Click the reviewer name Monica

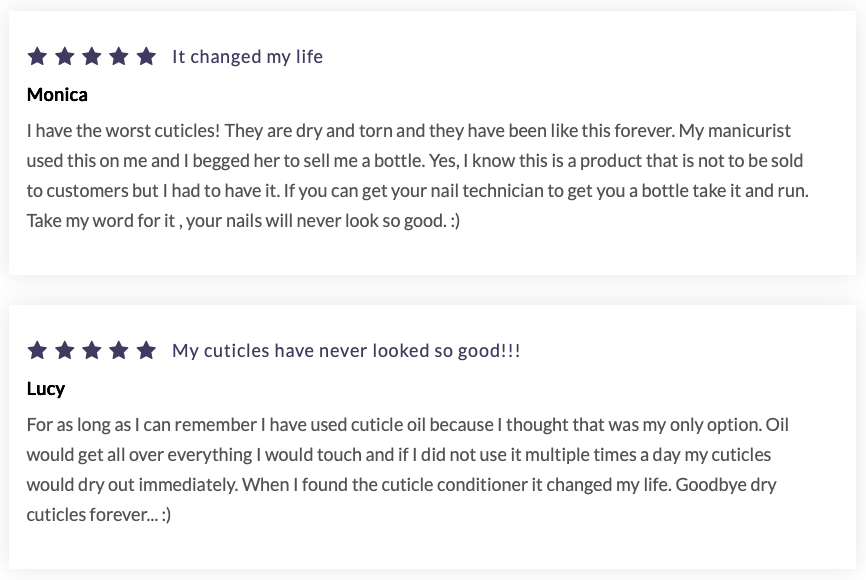click(x=57, y=95)
